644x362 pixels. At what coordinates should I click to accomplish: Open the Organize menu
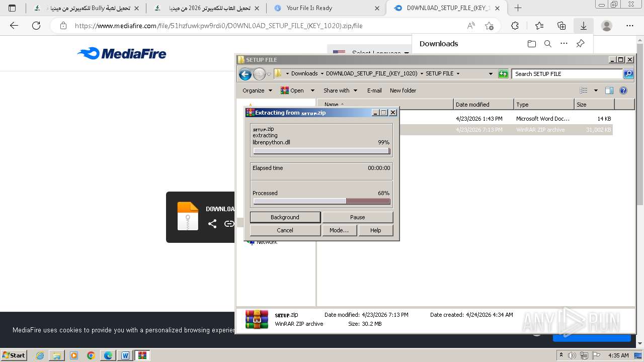(x=257, y=90)
